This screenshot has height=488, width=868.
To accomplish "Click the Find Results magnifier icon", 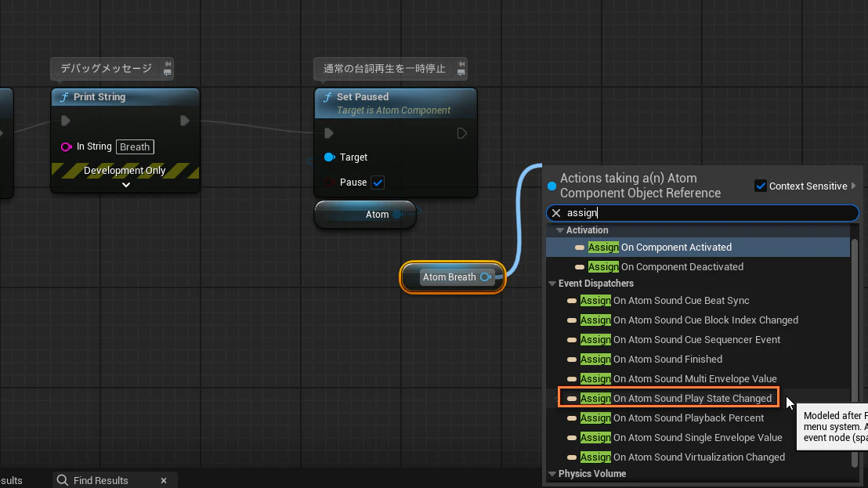I will [x=63, y=479].
